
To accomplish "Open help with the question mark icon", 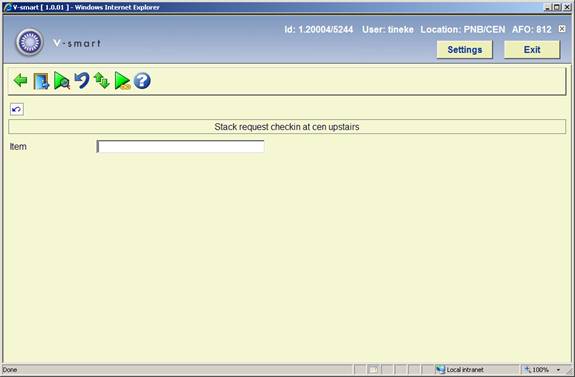I will [142, 81].
